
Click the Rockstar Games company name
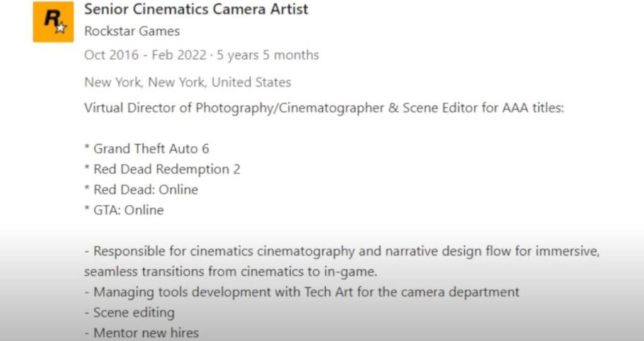coord(131,31)
